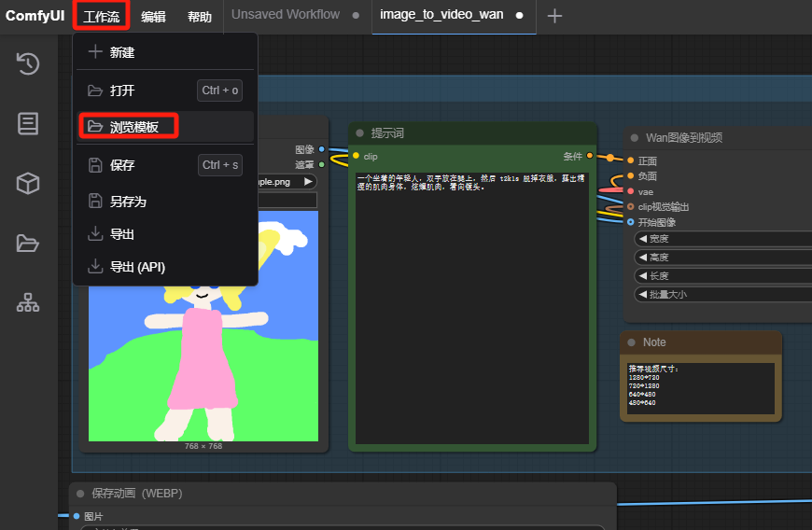
Task: Click the 正面 input socket
Action: (x=630, y=160)
